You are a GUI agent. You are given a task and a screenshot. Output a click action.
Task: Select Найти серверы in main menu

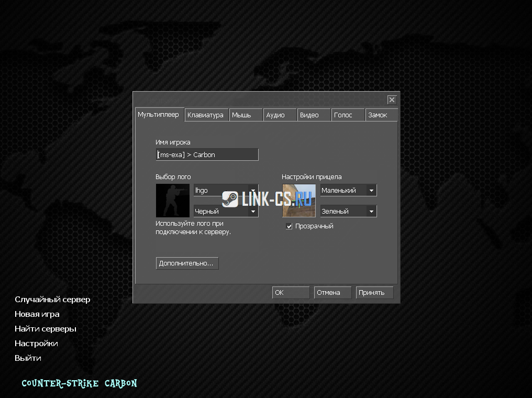[x=46, y=329]
